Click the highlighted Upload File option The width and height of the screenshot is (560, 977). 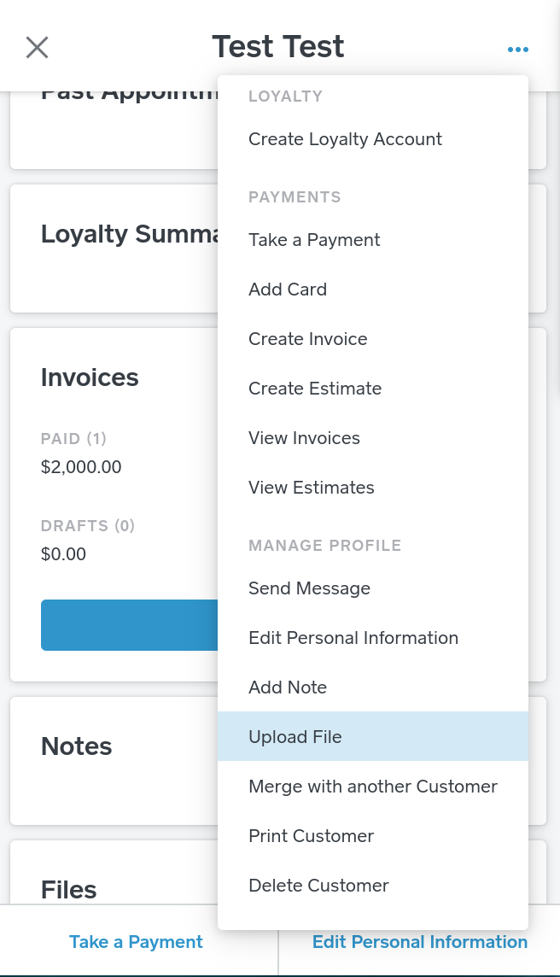pyautogui.click(x=295, y=737)
